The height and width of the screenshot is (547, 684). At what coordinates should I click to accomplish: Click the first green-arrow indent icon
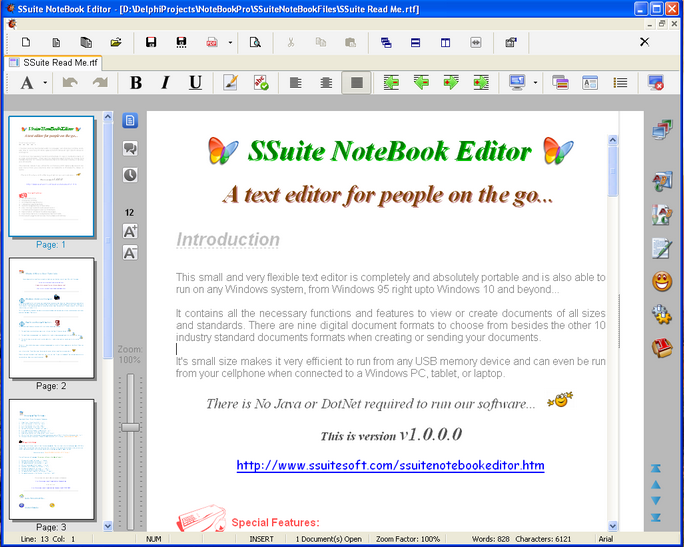391,82
